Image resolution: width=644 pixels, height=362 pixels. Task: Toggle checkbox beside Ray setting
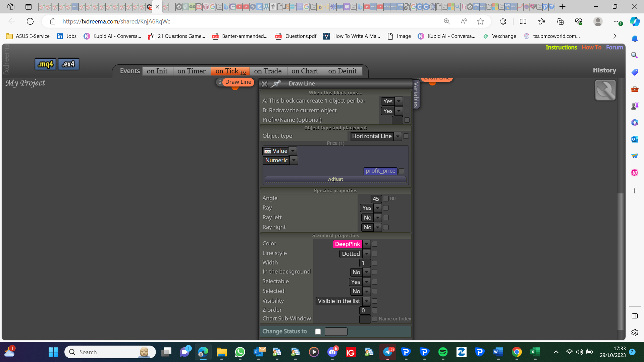[x=386, y=208]
